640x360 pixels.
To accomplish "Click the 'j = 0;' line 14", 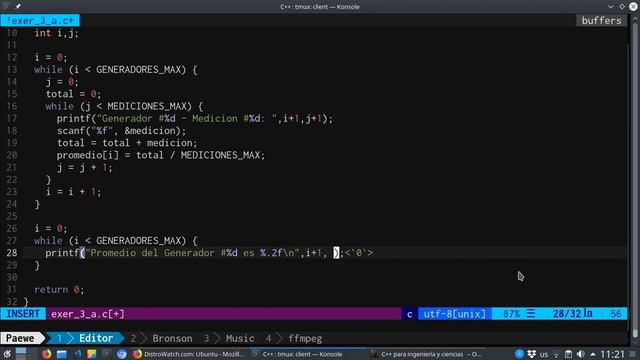I will tap(62, 82).
